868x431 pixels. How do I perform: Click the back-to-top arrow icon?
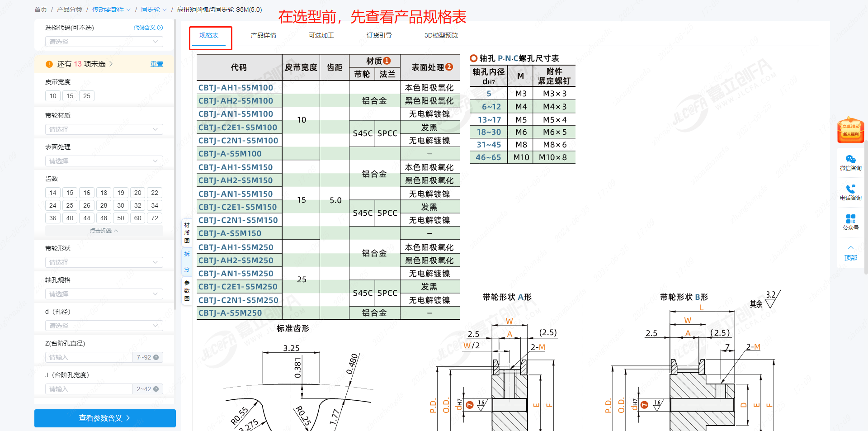pos(850,248)
